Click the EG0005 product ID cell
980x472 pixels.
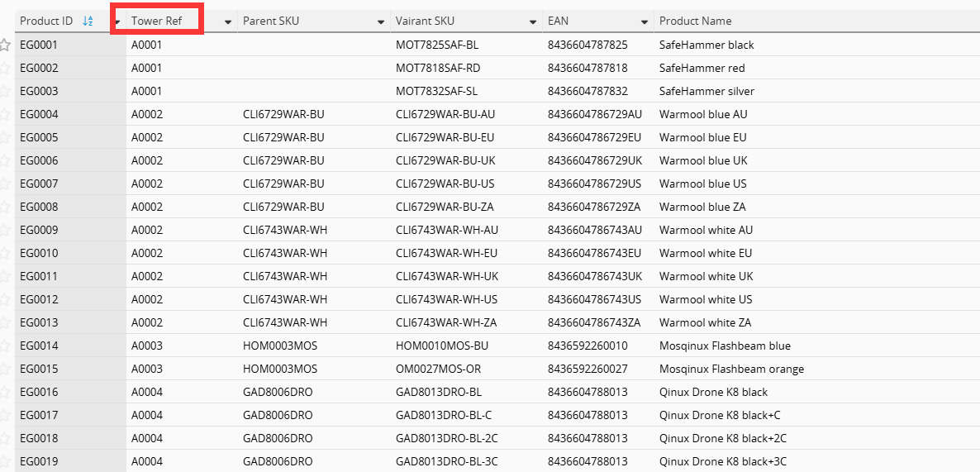(x=70, y=137)
